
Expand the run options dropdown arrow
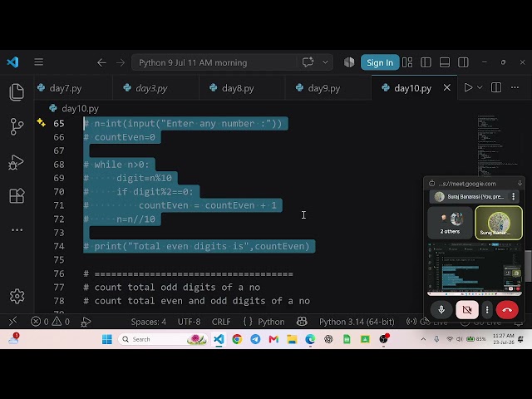pos(480,87)
